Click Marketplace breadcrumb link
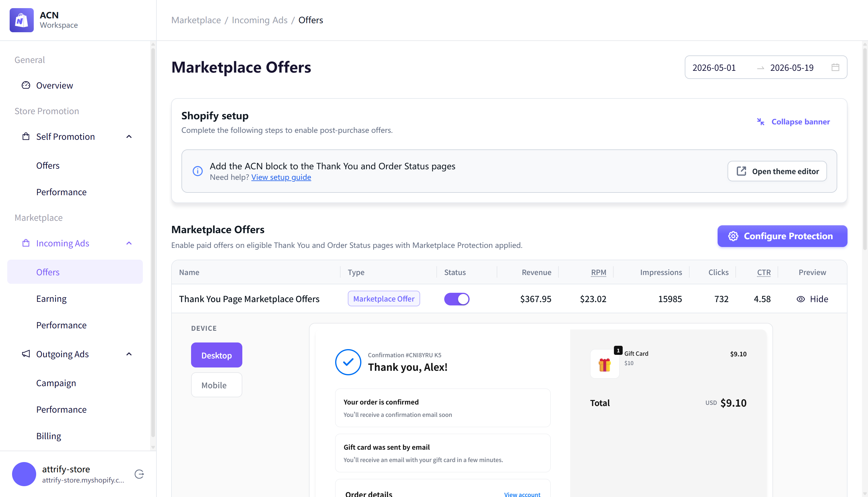Image resolution: width=868 pixels, height=497 pixels. [x=196, y=20]
